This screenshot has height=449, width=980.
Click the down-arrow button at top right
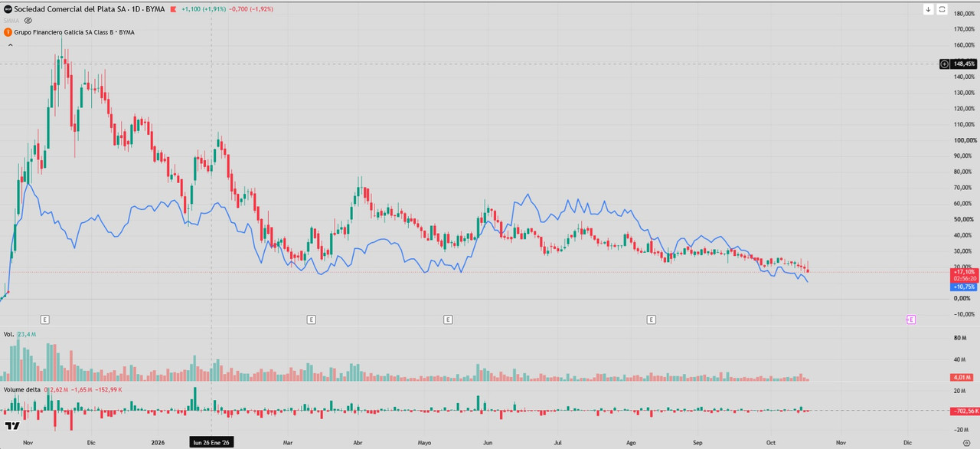(929, 9)
